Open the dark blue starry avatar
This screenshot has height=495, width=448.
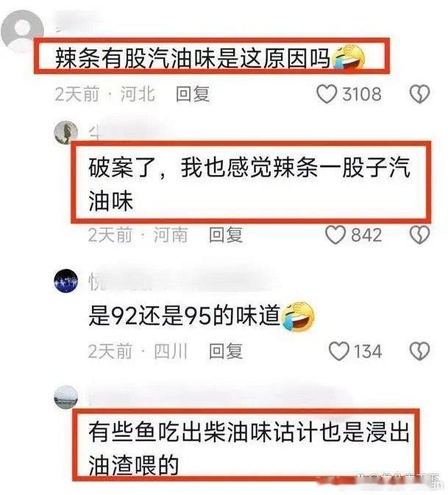[x=65, y=281]
